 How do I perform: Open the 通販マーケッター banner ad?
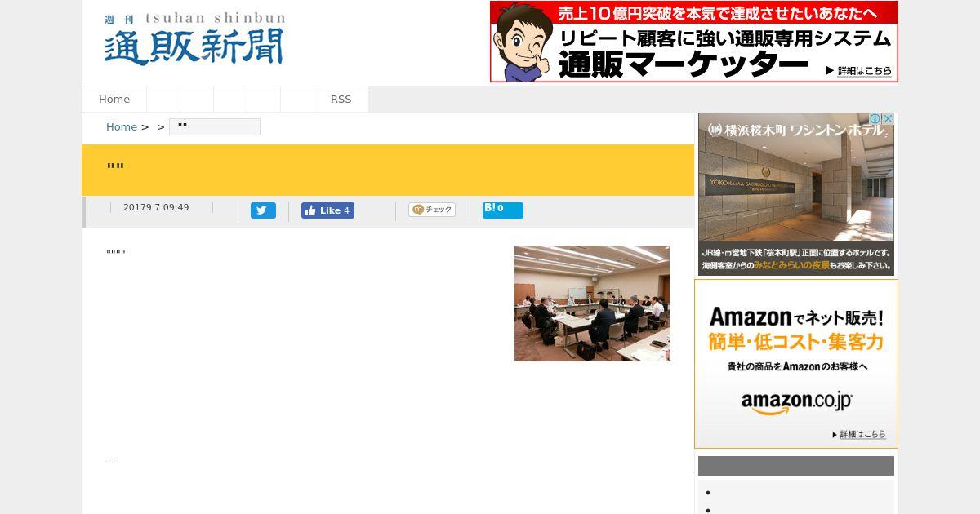(694, 42)
